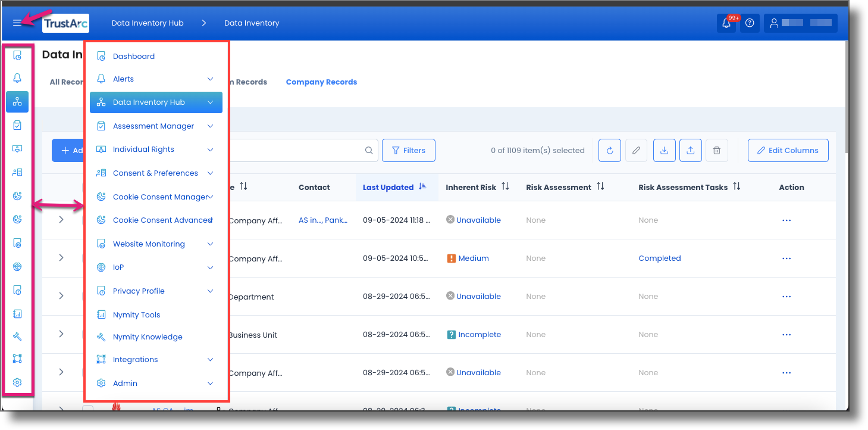868x430 pixels.
Task: Click Consent & Preferences icon in icon rail
Action: [17, 172]
